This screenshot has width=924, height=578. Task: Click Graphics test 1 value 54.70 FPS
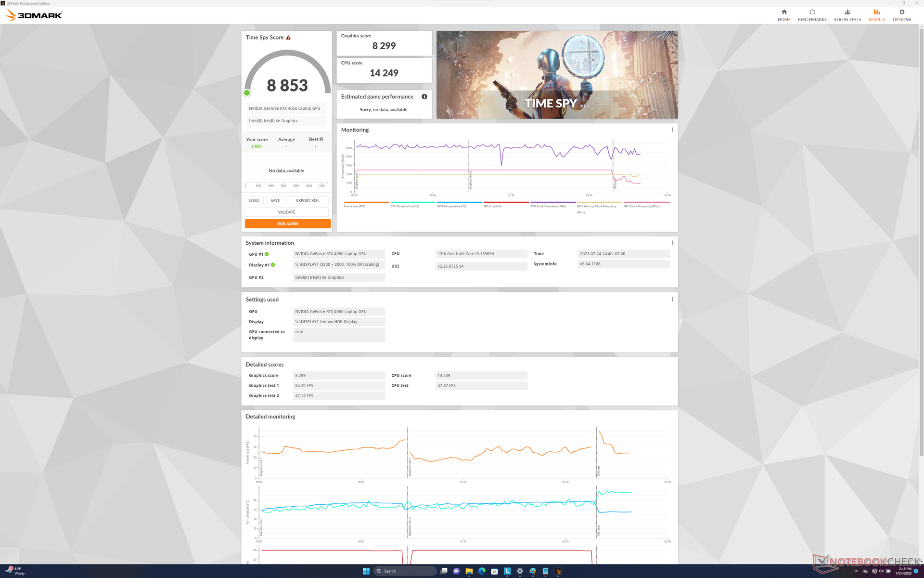[x=339, y=386]
